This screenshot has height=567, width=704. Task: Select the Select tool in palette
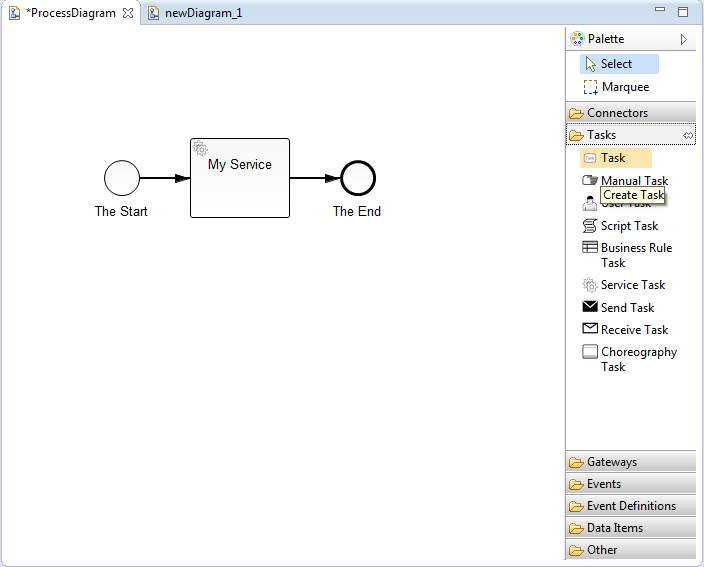click(619, 64)
